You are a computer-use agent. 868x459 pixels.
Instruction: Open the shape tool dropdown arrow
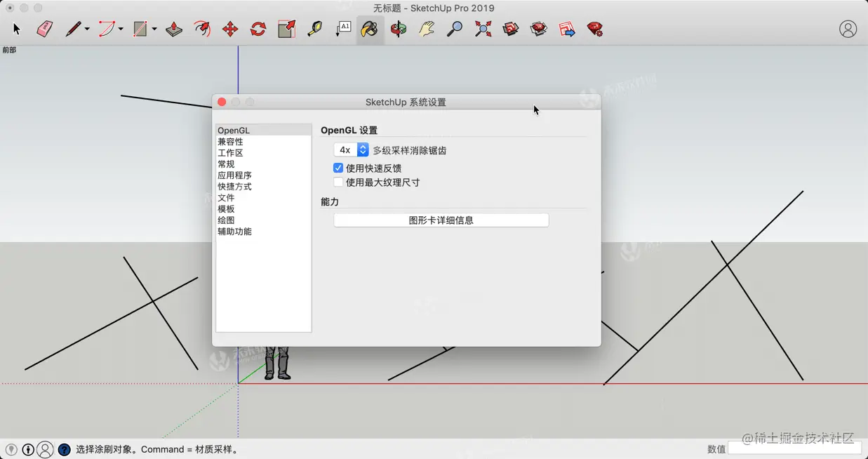pyautogui.click(x=154, y=29)
